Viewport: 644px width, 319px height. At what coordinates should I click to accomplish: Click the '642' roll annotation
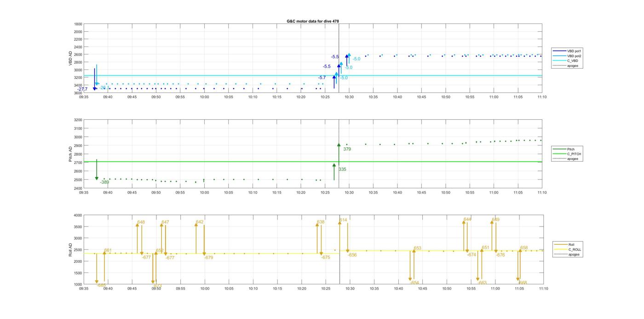coord(200,222)
